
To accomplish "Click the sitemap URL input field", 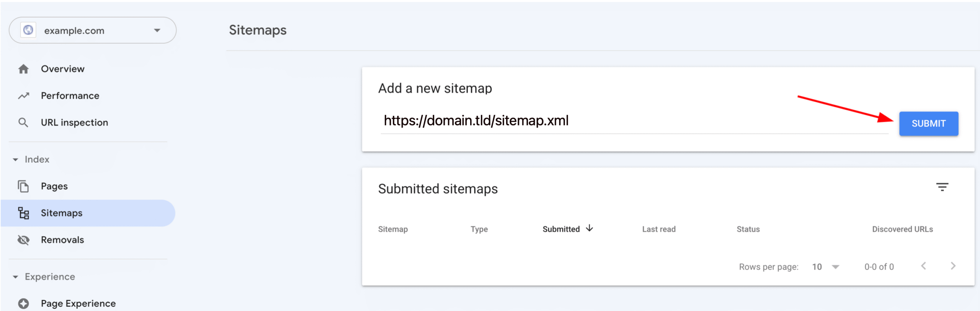I will pyautogui.click(x=477, y=121).
